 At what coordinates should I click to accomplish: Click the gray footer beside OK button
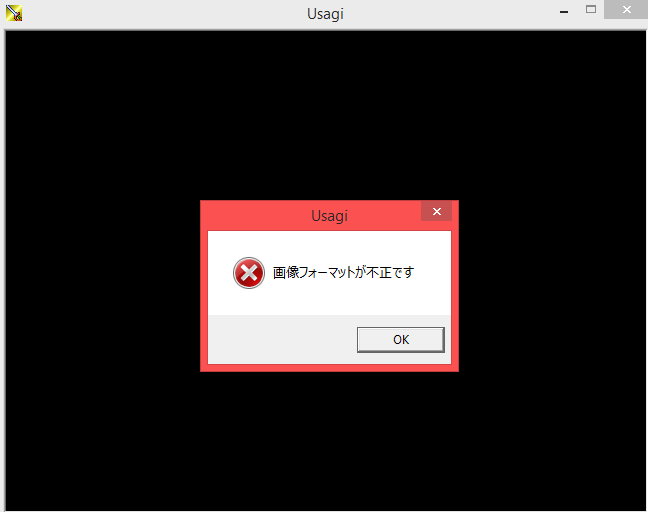[282, 340]
